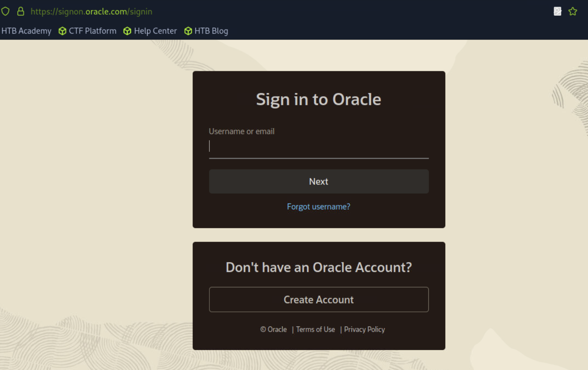Click the Don't have an Oracle Account heading

(x=319, y=268)
